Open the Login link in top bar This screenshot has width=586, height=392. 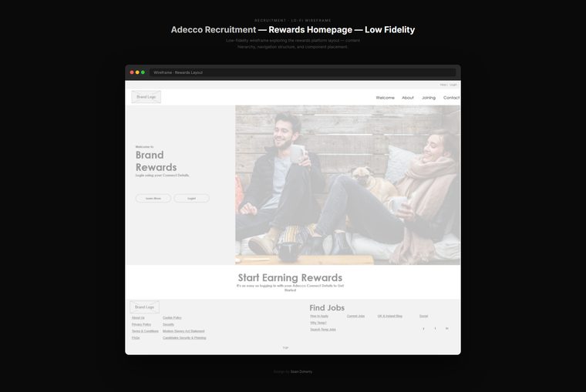point(453,85)
